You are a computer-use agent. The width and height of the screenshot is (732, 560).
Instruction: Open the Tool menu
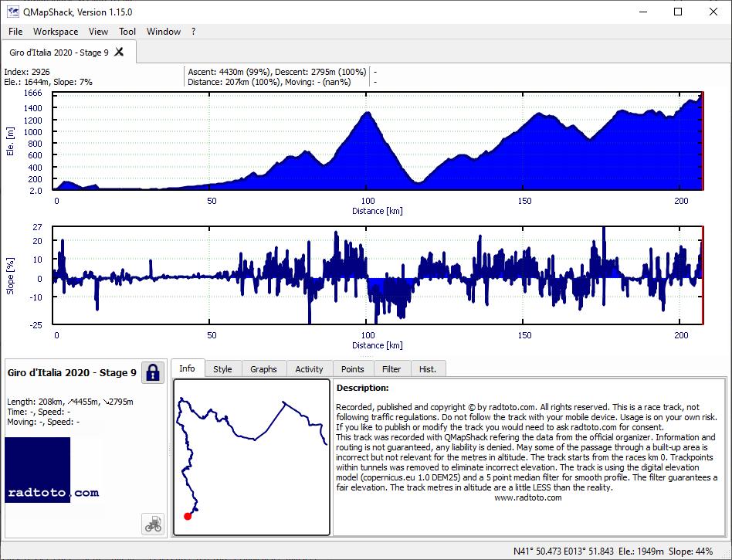(x=127, y=32)
